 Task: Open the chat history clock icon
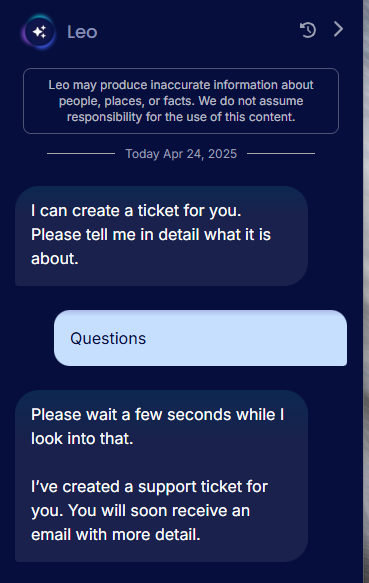[x=308, y=30]
